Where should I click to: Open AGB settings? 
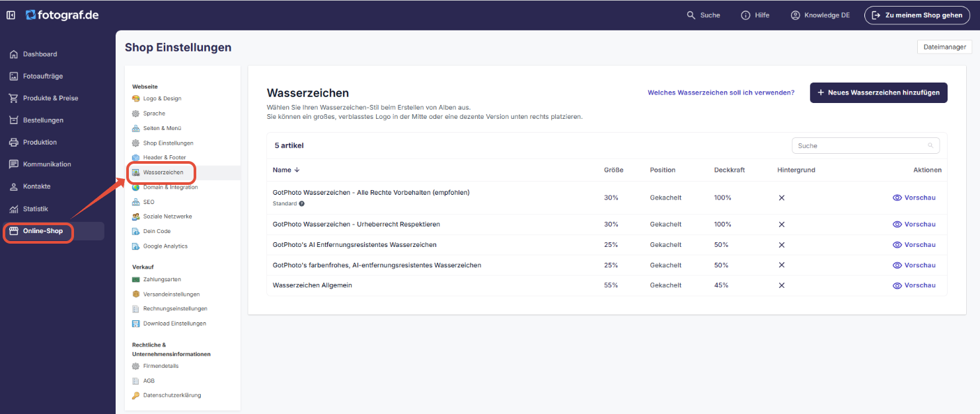point(149,381)
